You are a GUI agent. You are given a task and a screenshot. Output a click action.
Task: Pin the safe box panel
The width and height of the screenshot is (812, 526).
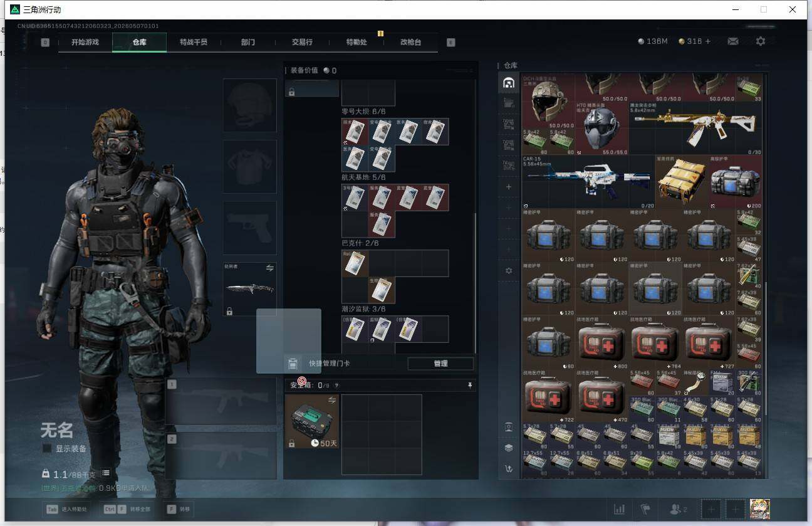pyautogui.click(x=470, y=386)
